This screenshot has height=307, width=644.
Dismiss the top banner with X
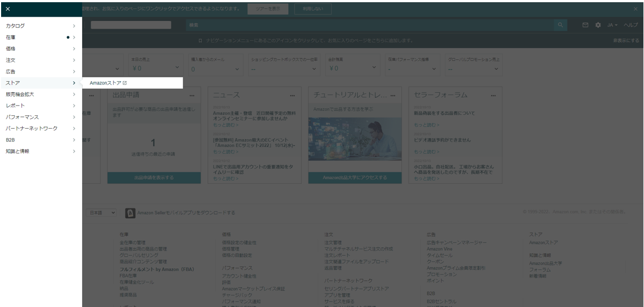coord(636,9)
